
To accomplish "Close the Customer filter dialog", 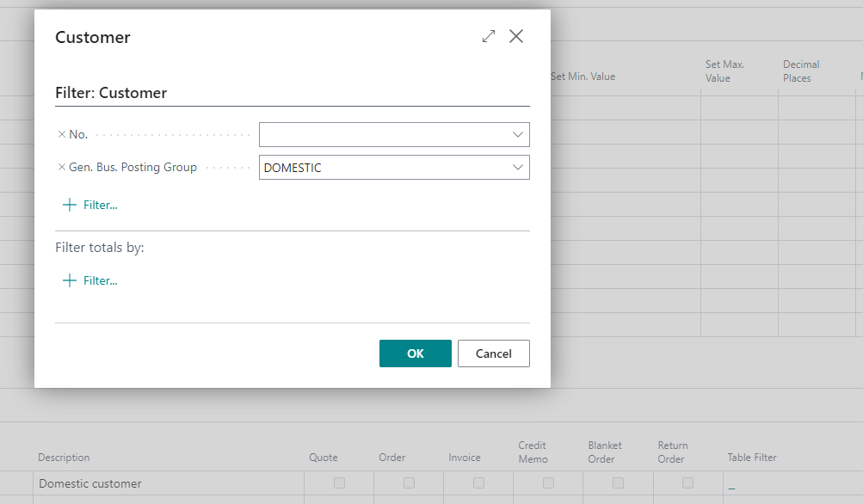I will pos(516,36).
